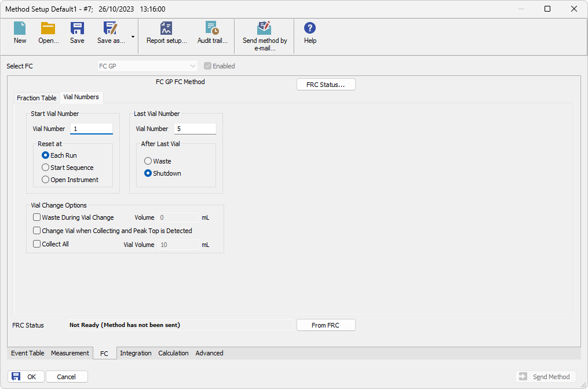Check Change Vial when Peak Top Detected
This screenshot has height=389, width=588.
click(x=36, y=231)
